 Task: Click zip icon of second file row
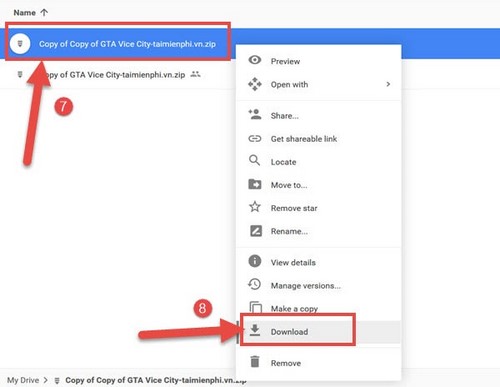tap(20, 74)
